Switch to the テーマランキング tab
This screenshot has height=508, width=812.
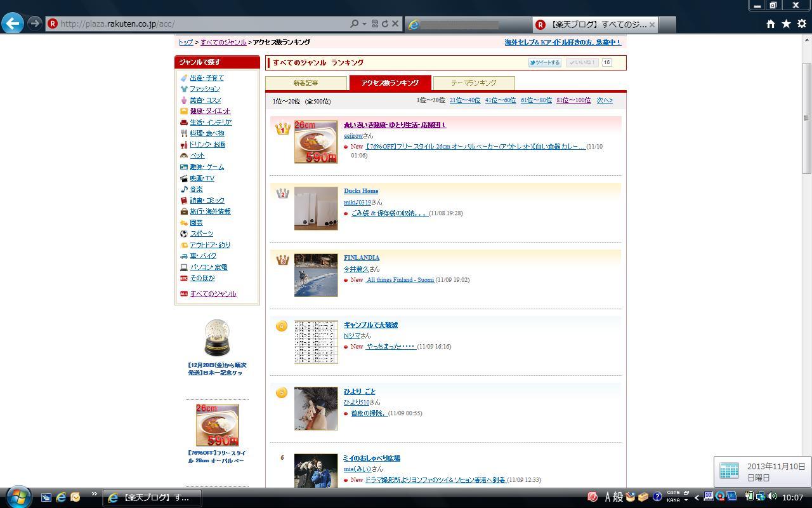pos(473,83)
